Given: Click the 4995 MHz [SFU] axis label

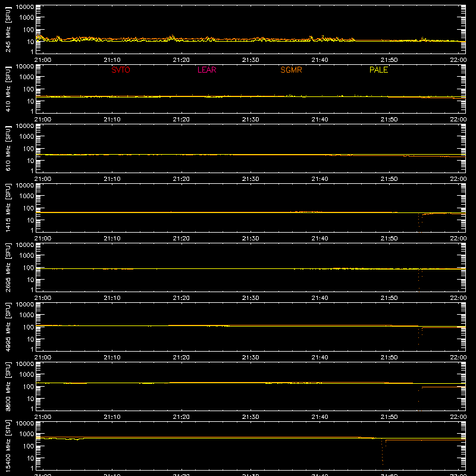Looking at the screenshot, I should [8, 327].
